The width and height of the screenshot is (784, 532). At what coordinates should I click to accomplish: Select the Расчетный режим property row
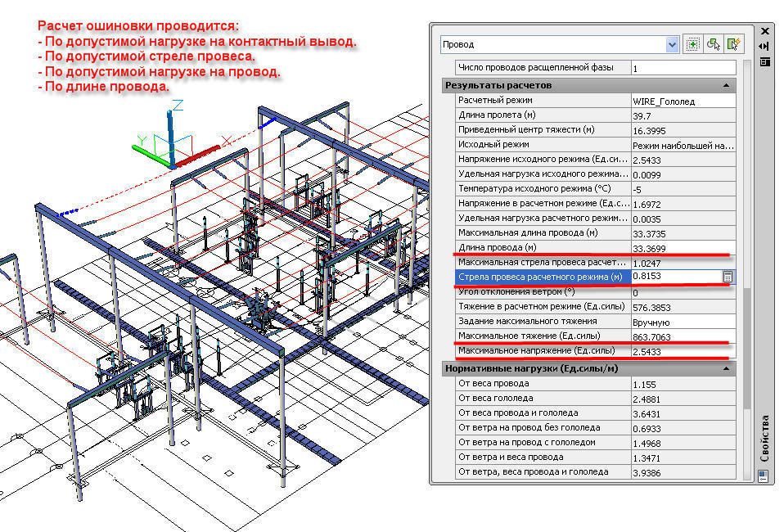(542, 101)
